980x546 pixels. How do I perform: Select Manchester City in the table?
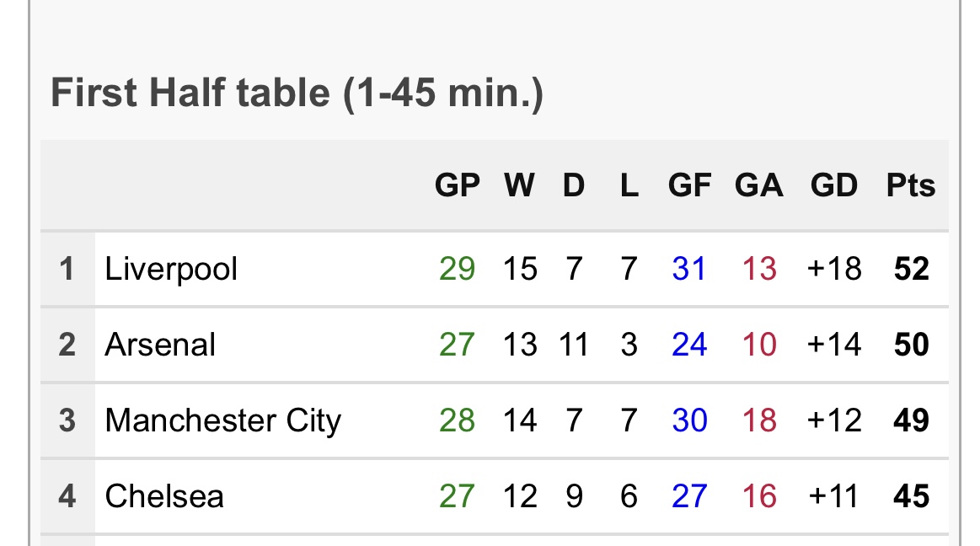click(x=223, y=421)
